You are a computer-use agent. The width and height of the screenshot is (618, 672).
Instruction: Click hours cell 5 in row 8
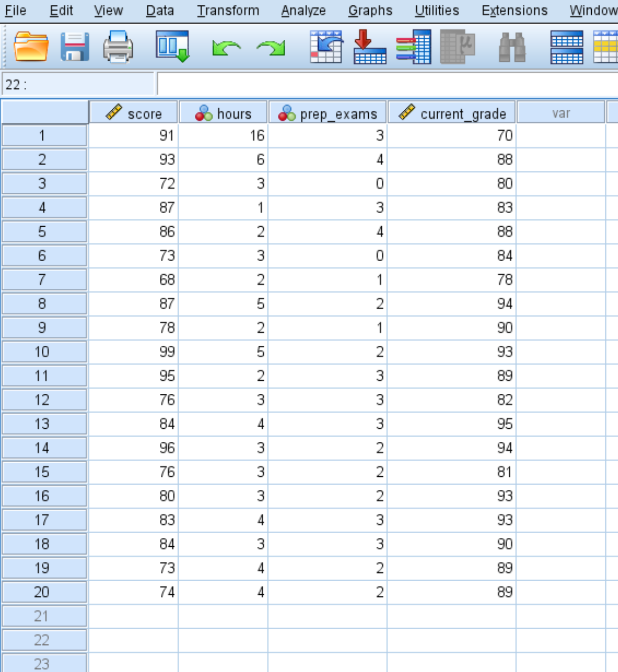coord(223,303)
